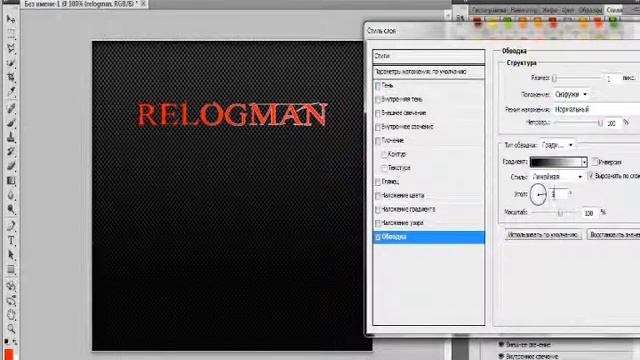Click the Непрозр. value input field
This screenshot has height=360, width=640.
pos(612,123)
